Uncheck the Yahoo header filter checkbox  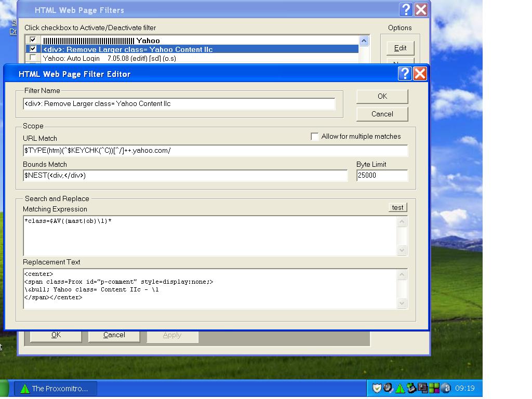pos(33,40)
